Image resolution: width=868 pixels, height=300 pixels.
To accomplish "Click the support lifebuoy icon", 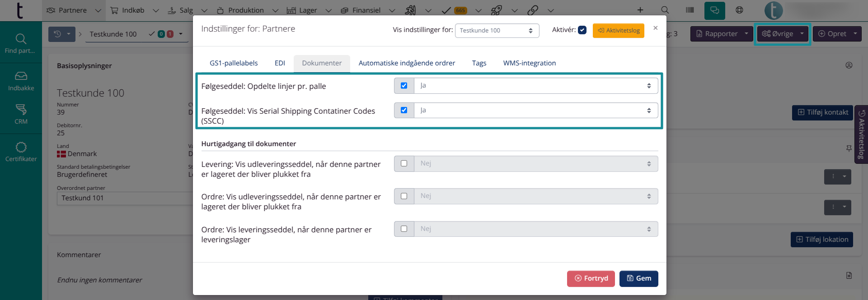I will pyautogui.click(x=739, y=10).
